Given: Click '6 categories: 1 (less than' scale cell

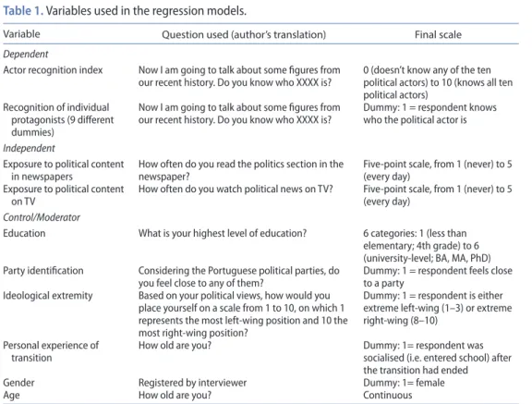Looking at the screenshot, I should [427, 246].
